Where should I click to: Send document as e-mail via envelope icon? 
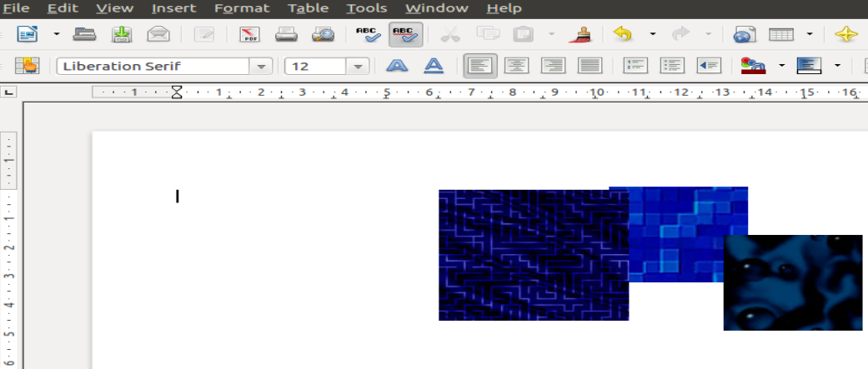(158, 34)
